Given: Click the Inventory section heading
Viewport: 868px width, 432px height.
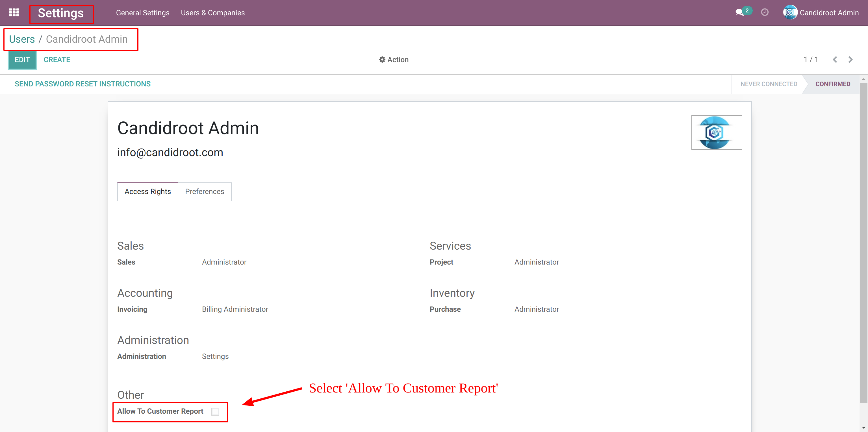Looking at the screenshot, I should (452, 293).
